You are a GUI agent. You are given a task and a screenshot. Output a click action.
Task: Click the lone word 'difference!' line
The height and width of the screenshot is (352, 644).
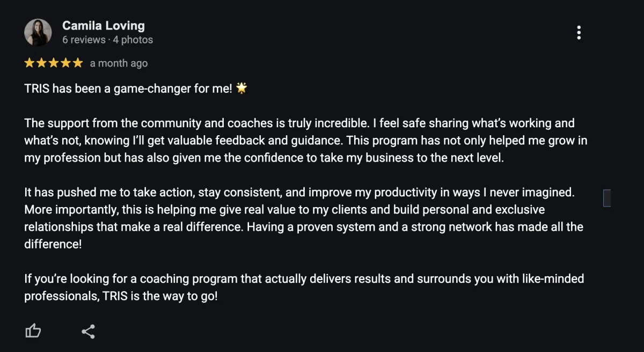pyautogui.click(x=52, y=244)
